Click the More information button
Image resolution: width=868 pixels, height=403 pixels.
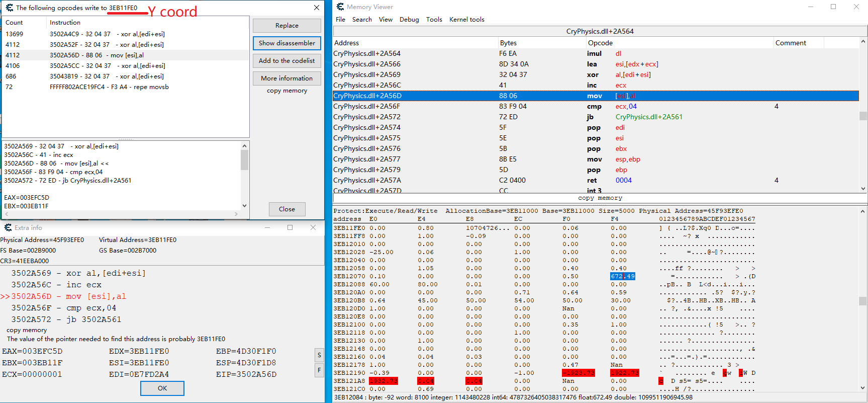[286, 78]
